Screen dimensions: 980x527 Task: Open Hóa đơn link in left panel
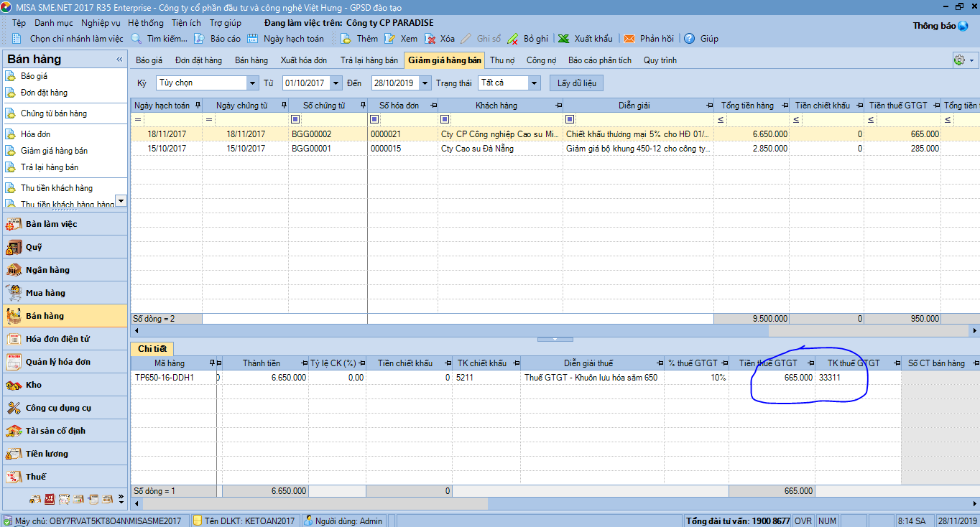pos(35,134)
